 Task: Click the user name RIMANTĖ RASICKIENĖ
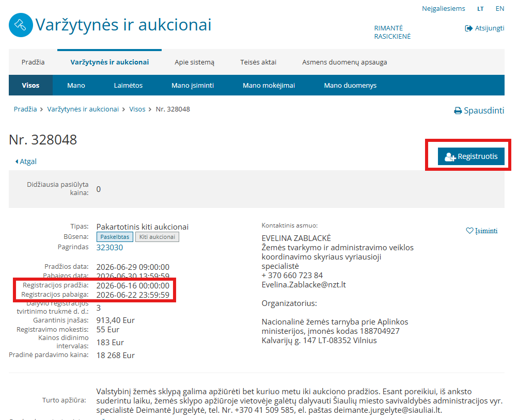click(x=393, y=33)
